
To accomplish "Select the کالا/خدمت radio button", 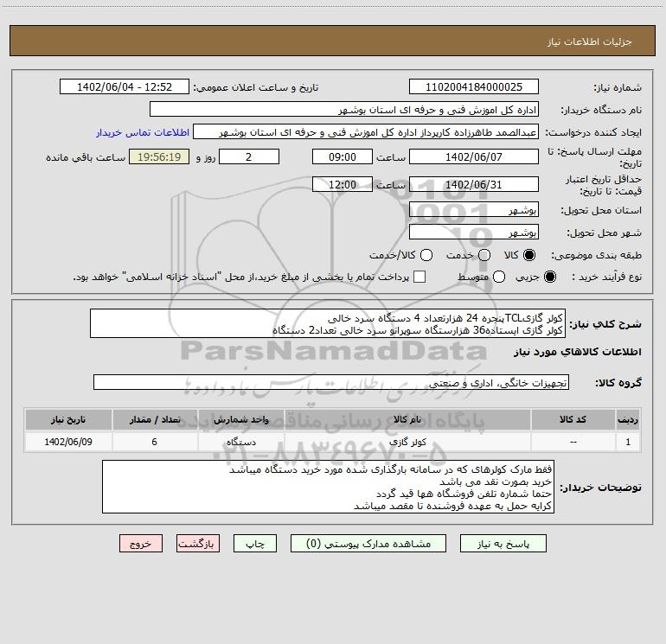I will tap(426, 255).
